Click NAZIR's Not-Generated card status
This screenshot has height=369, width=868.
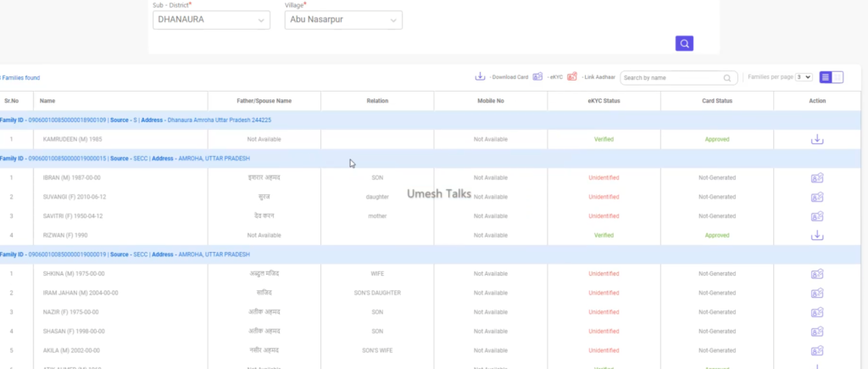tap(717, 312)
